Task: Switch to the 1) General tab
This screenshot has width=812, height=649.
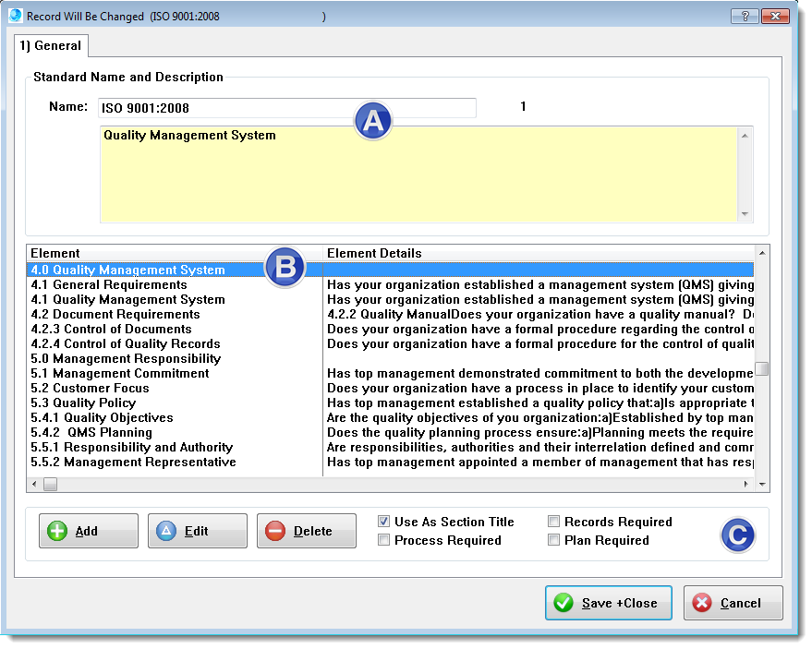Action: coord(50,44)
